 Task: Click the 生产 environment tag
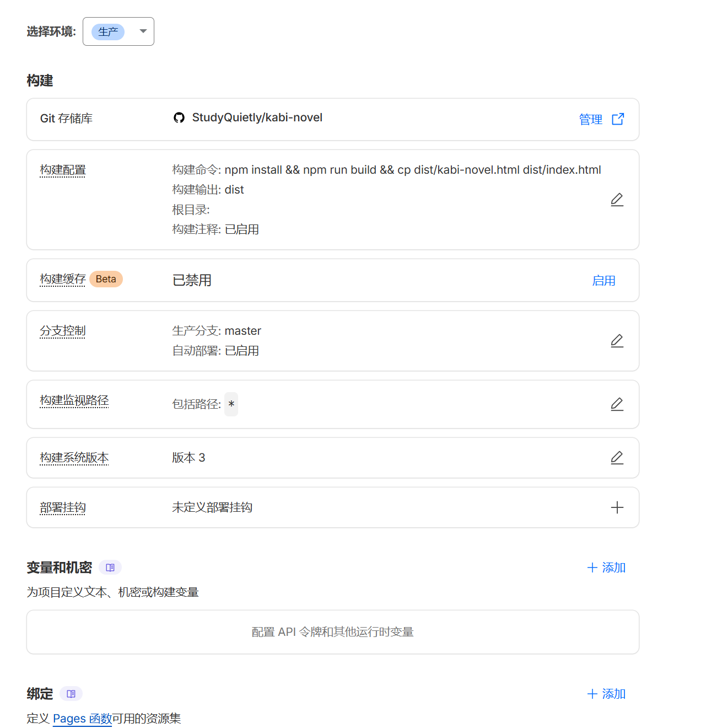click(108, 32)
